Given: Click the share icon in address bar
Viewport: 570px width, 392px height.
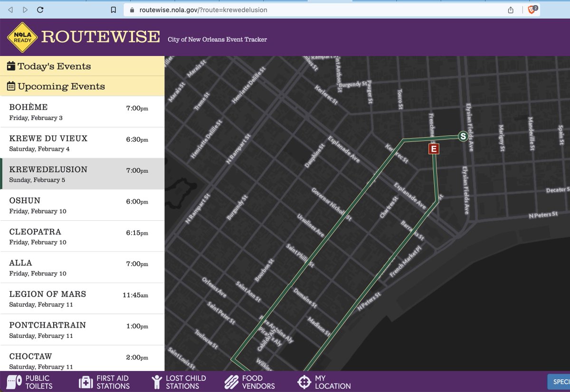Looking at the screenshot, I should point(511,9).
